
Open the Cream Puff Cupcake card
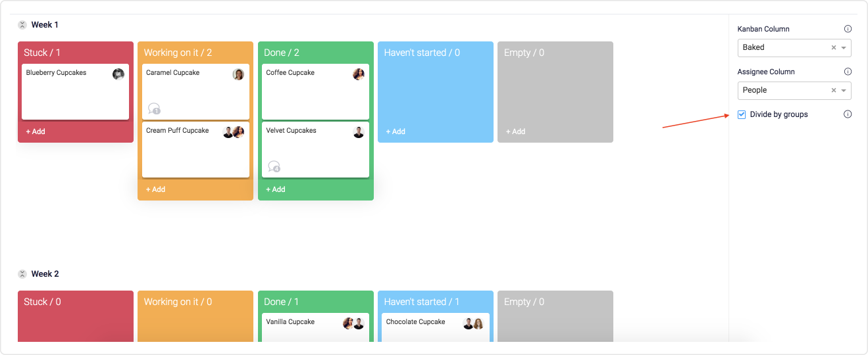[x=195, y=149]
